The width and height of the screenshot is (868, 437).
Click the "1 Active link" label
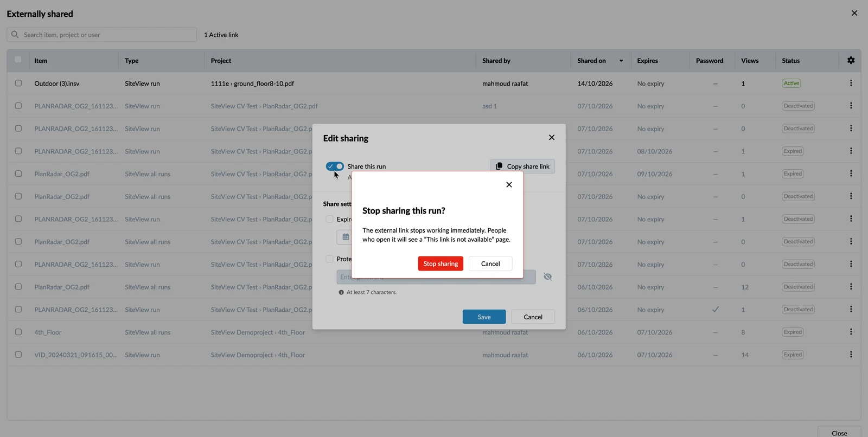click(221, 35)
